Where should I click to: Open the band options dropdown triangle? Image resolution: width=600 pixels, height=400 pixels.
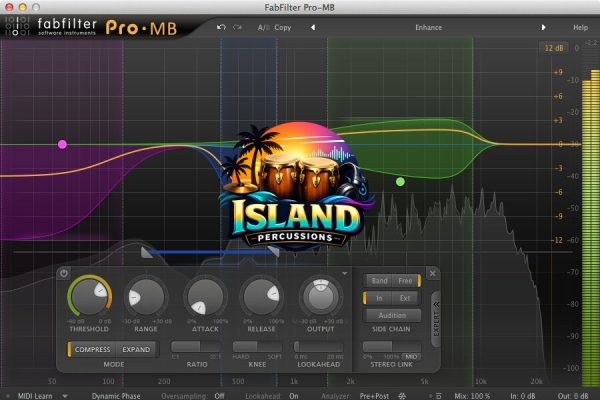pyautogui.click(x=344, y=273)
